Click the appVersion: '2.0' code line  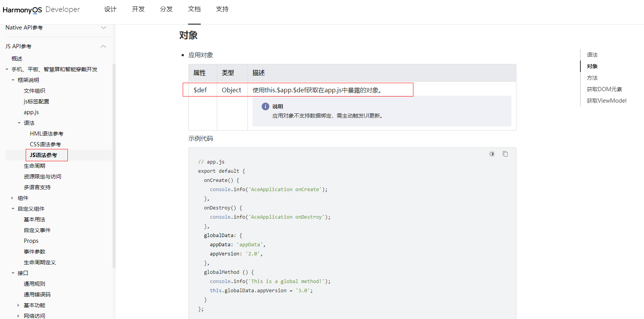click(236, 254)
